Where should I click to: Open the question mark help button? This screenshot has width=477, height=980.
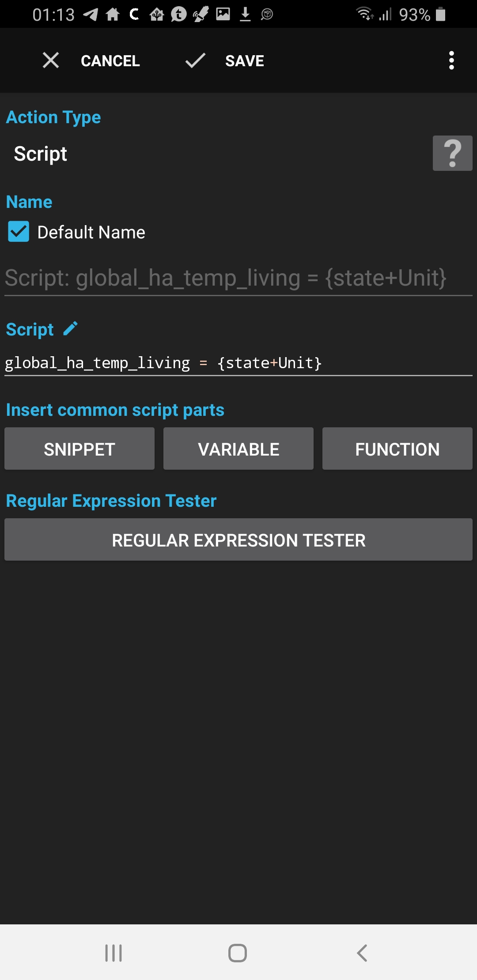(452, 153)
